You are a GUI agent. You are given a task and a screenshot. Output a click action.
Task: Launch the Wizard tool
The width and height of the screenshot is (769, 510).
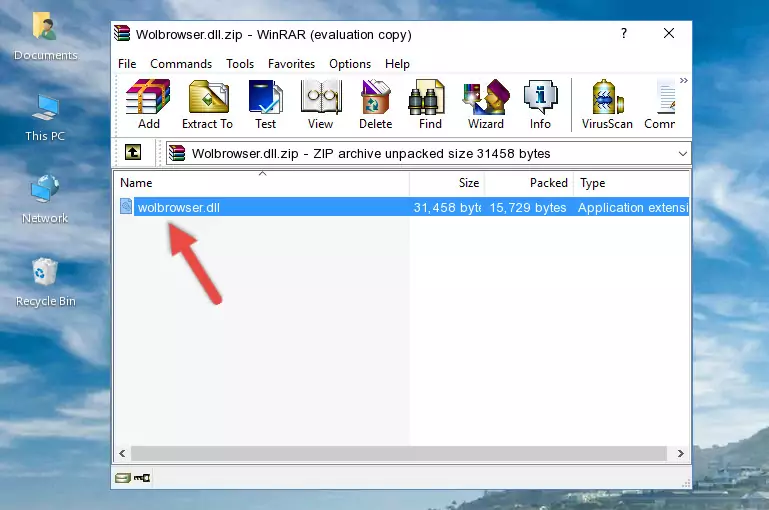coord(486,104)
